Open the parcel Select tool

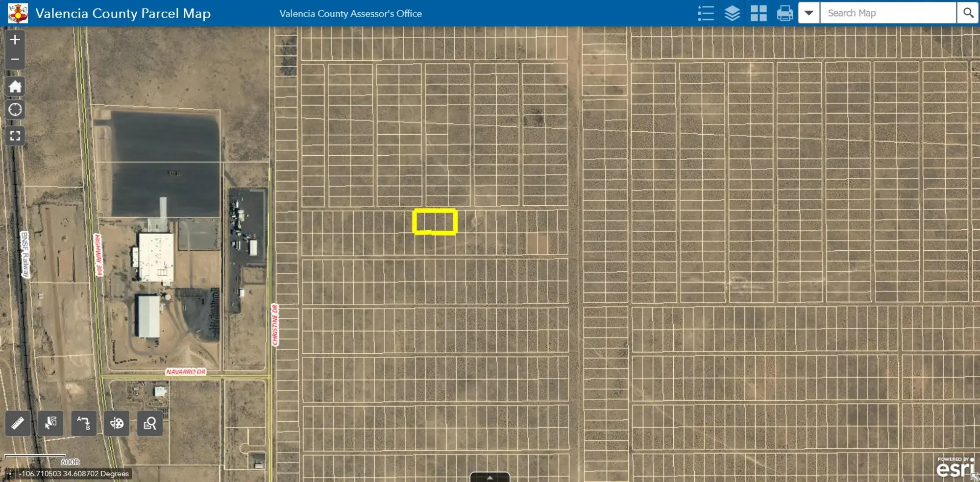[51, 423]
